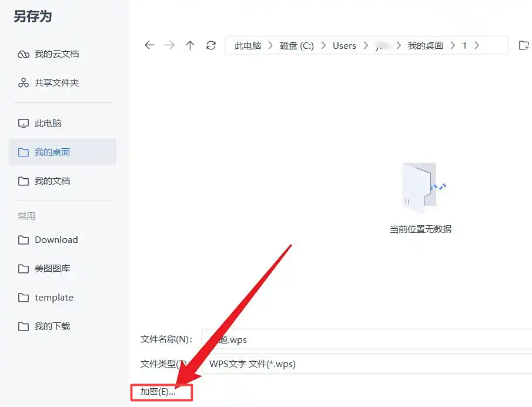The width and height of the screenshot is (532, 407).
Task: Select 此电脑 in the sidebar
Action: 48,124
